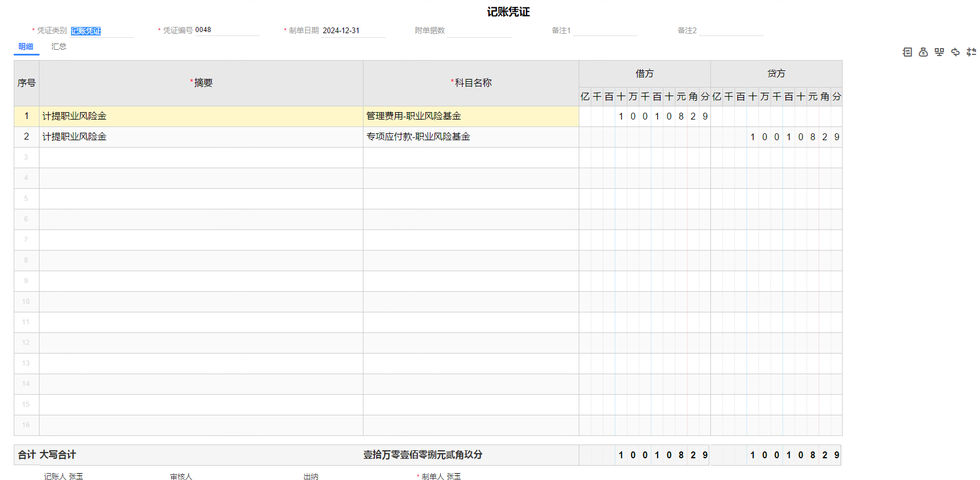Click the 科目名称 column header
The image size is (980, 480).
[471, 83]
